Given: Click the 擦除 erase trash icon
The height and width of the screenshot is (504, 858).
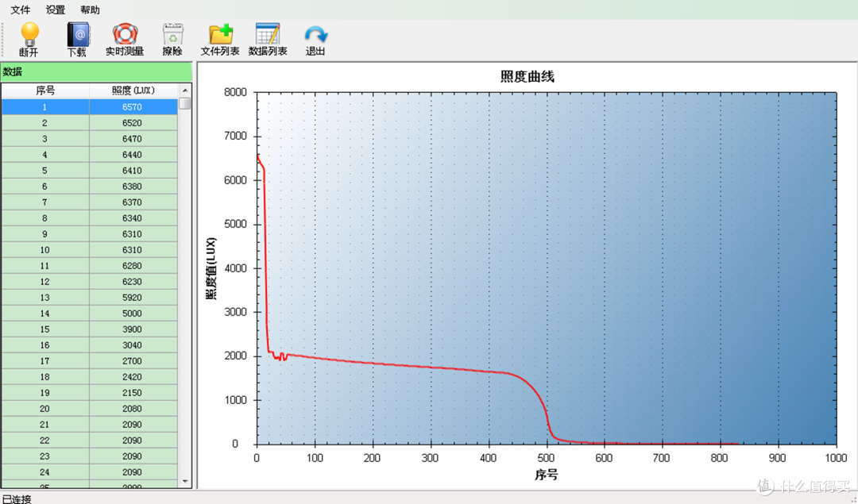Looking at the screenshot, I should (x=172, y=34).
